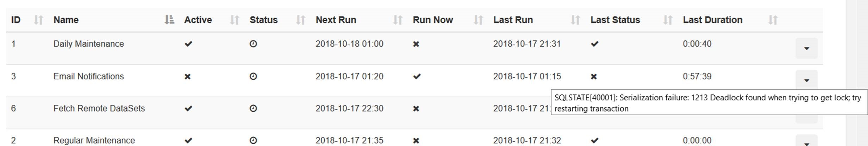
Task: Sort by Name using its sort icon
Action: click(169, 20)
